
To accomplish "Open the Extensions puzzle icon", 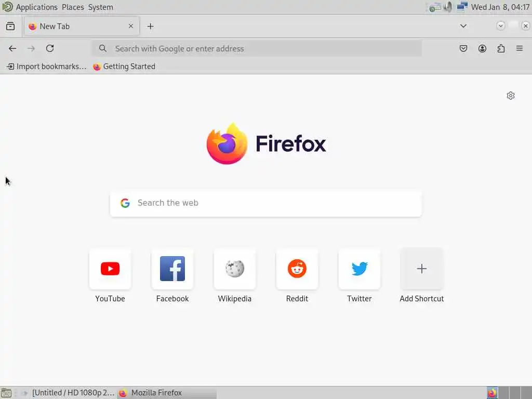I will tap(501, 48).
